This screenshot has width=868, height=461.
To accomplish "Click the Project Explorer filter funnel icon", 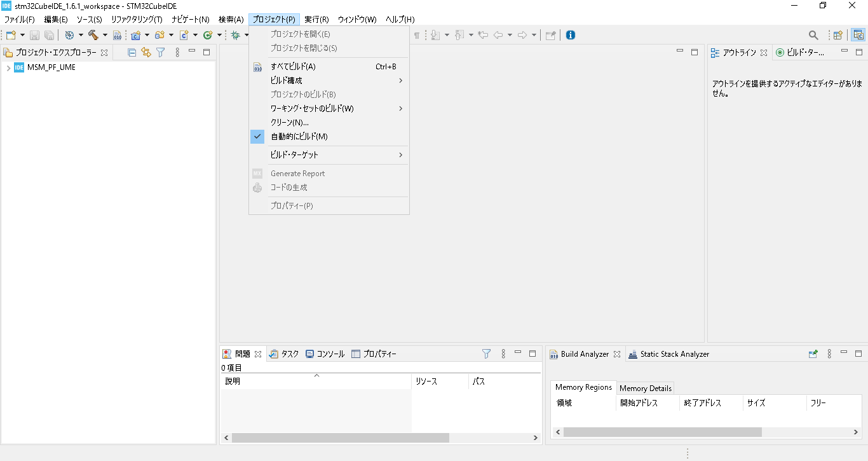I will [161, 52].
